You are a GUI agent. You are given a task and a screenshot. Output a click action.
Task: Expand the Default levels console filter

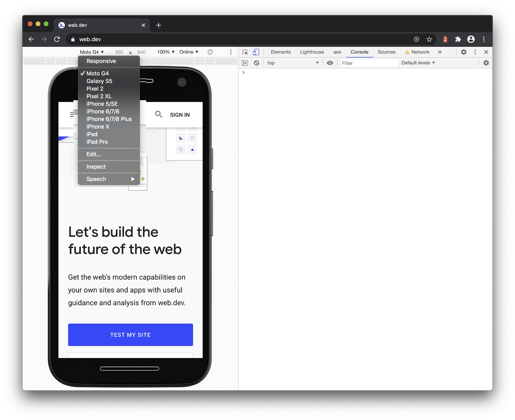[418, 63]
